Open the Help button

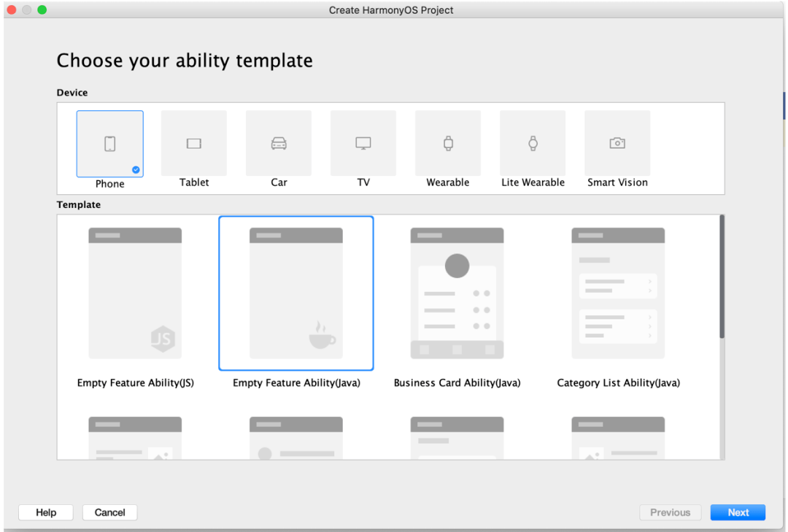[x=46, y=512]
